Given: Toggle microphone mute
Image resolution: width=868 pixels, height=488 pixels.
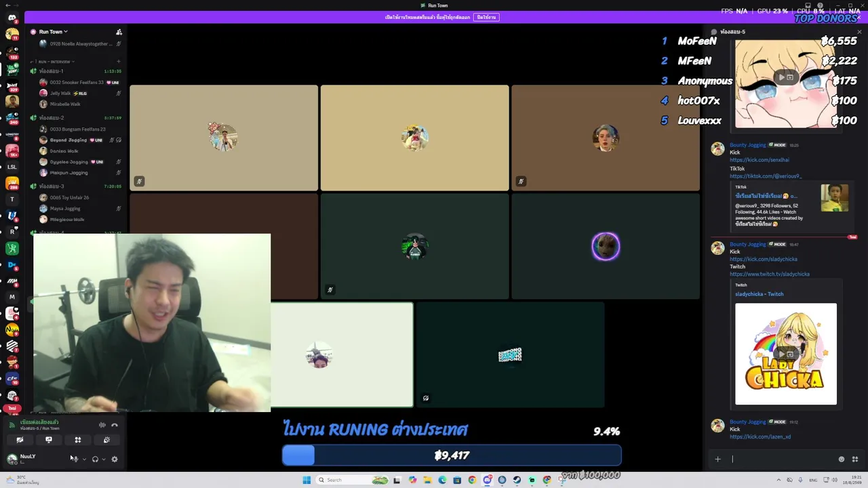Looking at the screenshot, I should point(75,459).
